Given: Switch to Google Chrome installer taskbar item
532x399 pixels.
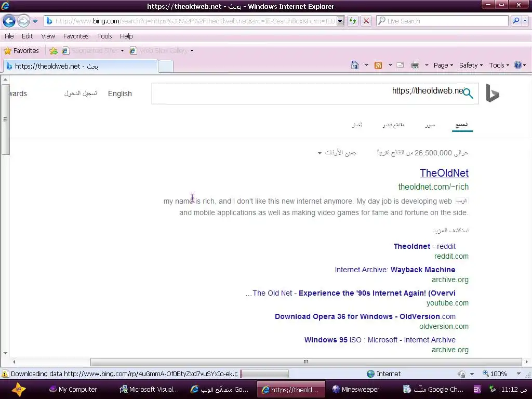Looking at the screenshot, I should click(x=433, y=390).
